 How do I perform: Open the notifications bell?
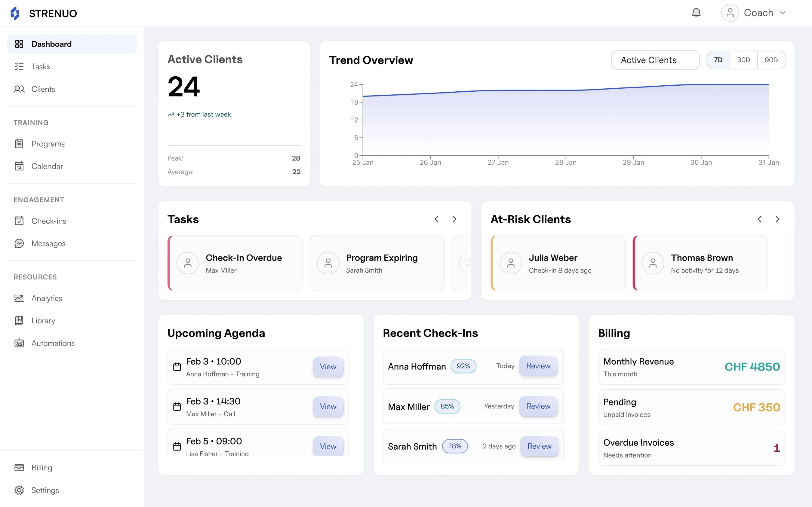coord(696,12)
